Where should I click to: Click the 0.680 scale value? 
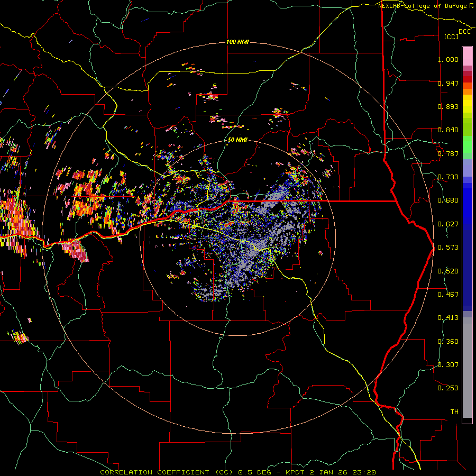coord(448,200)
